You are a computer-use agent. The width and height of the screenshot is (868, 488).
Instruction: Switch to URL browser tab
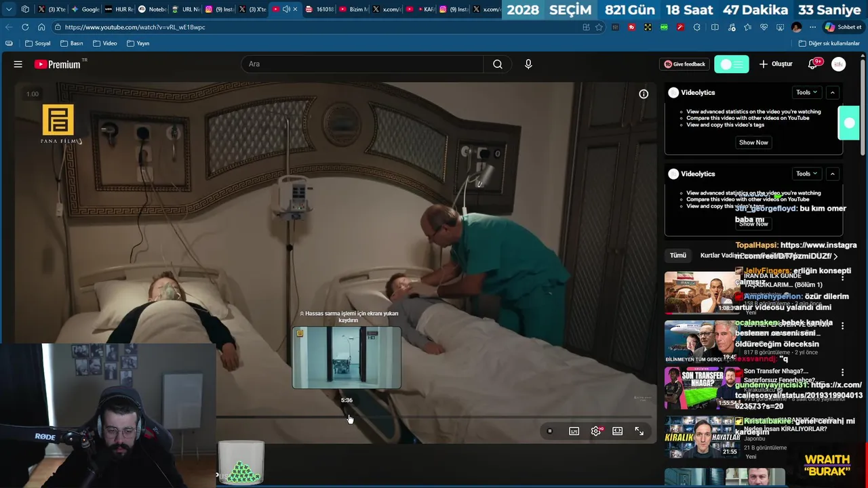186,9
